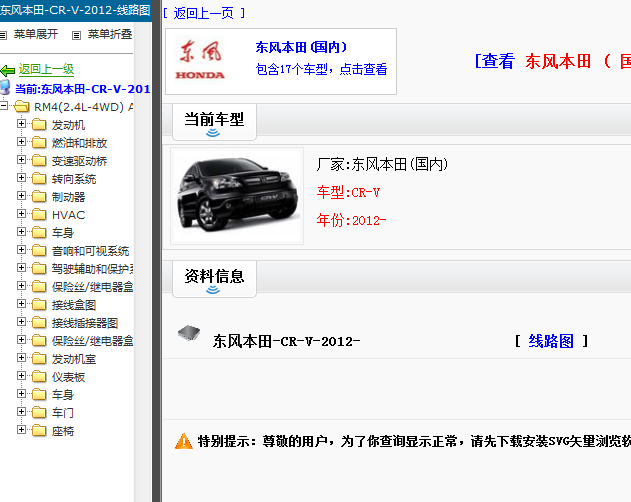Expand the HVAC tree node
The image size is (631, 502).
pos(21,214)
